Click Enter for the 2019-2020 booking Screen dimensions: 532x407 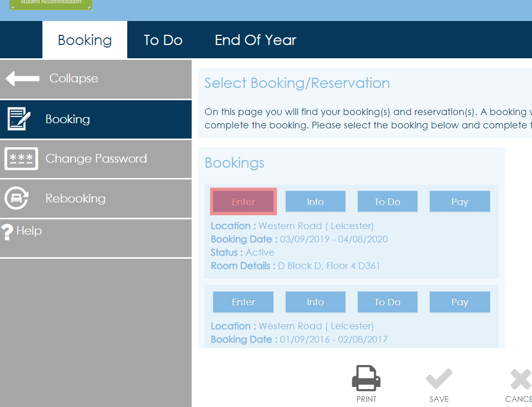pos(243,201)
